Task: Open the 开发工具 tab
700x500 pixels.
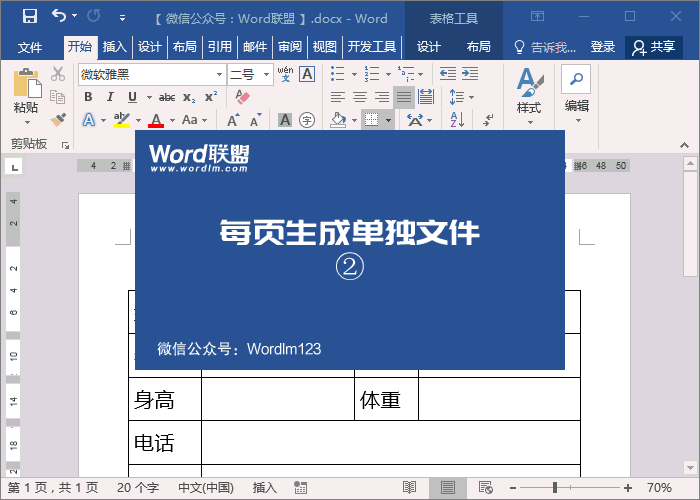Action: (372, 46)
